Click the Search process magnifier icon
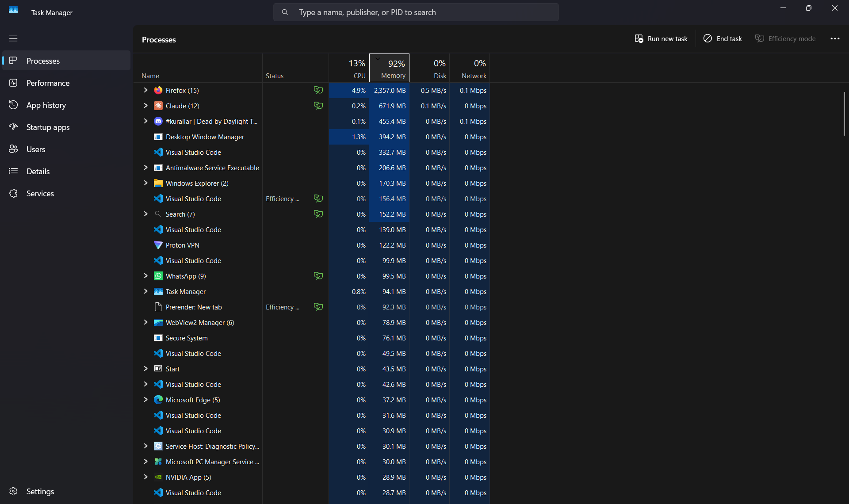The width and height of the screenshot is (849, 504). click(158, 214)
